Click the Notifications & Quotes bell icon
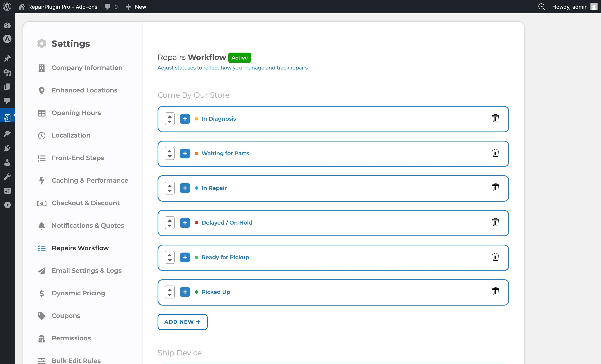Image resolution: width=601 pixels, height=364 pixels. pos(42,226)
